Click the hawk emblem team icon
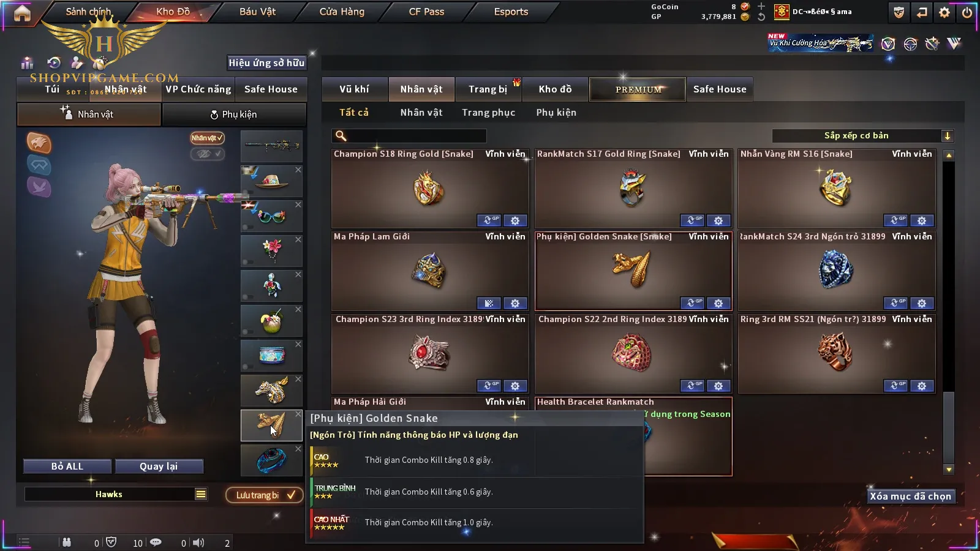Image resolution: width=980 pixels, height=551 pixels. (x=39, y=143)
